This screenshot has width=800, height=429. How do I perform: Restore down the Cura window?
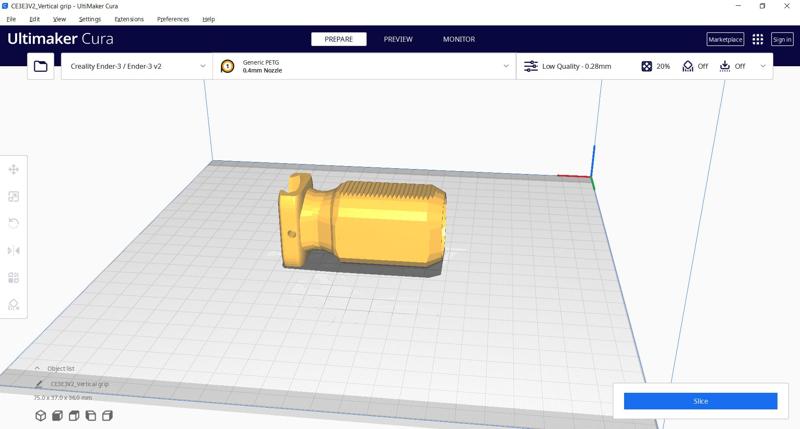[762, 6]
